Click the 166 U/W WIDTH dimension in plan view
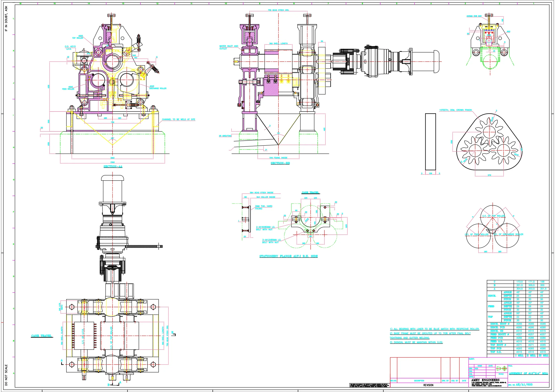Viewport: 555px width, 392px height. (x=60, y=307)
